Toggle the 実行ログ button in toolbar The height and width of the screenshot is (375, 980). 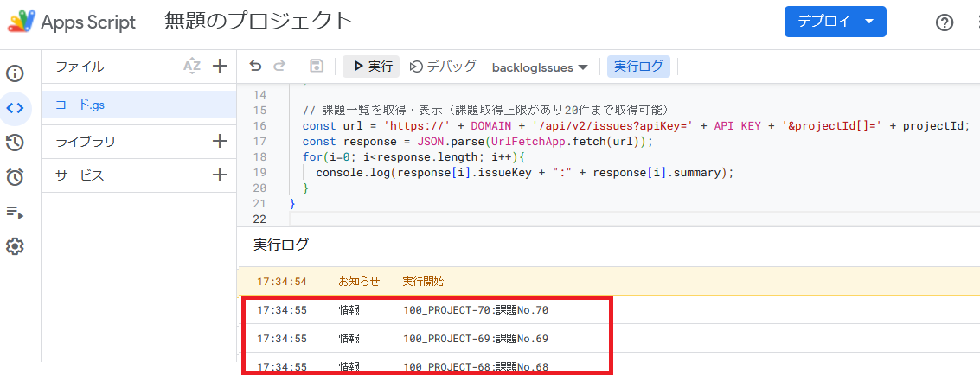[638, 67]
